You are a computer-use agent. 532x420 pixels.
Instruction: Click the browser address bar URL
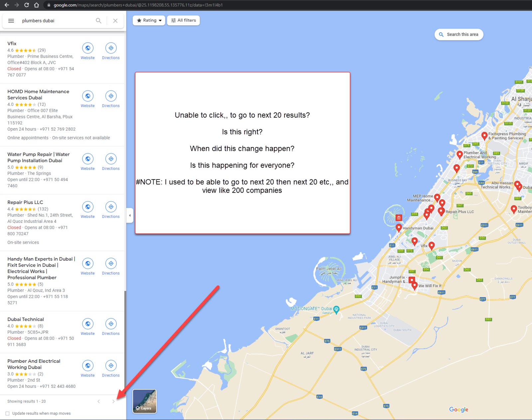(x=138, y=5)
